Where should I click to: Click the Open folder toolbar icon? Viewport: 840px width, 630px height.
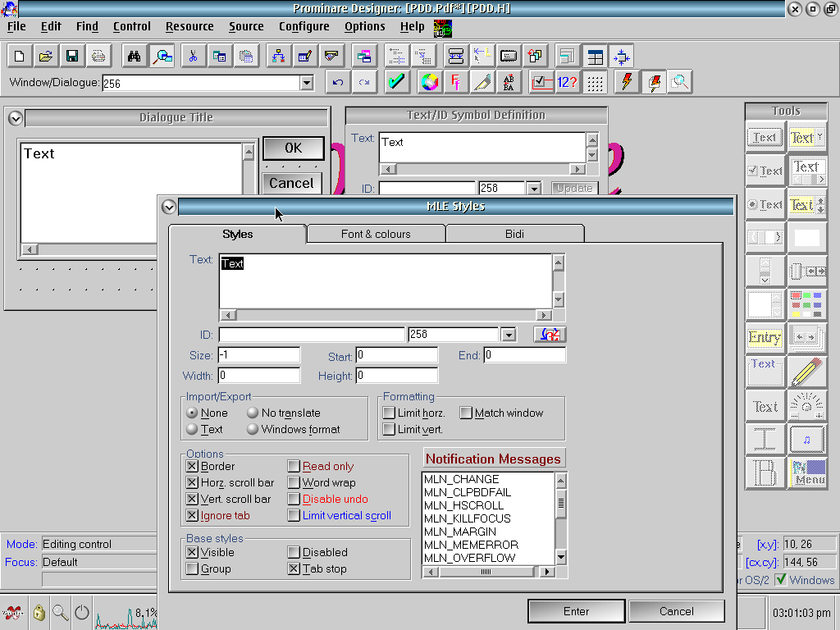[46, 56]
